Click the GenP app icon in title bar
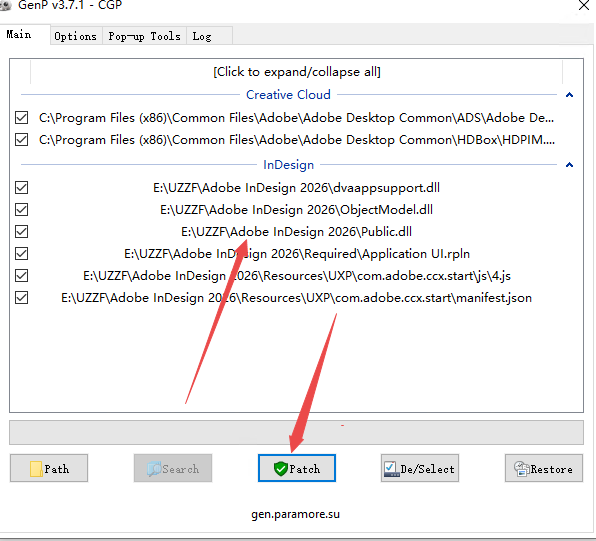The height and width of the screenshot is (541, 596). pyautogui.click(x=5, y=5)
